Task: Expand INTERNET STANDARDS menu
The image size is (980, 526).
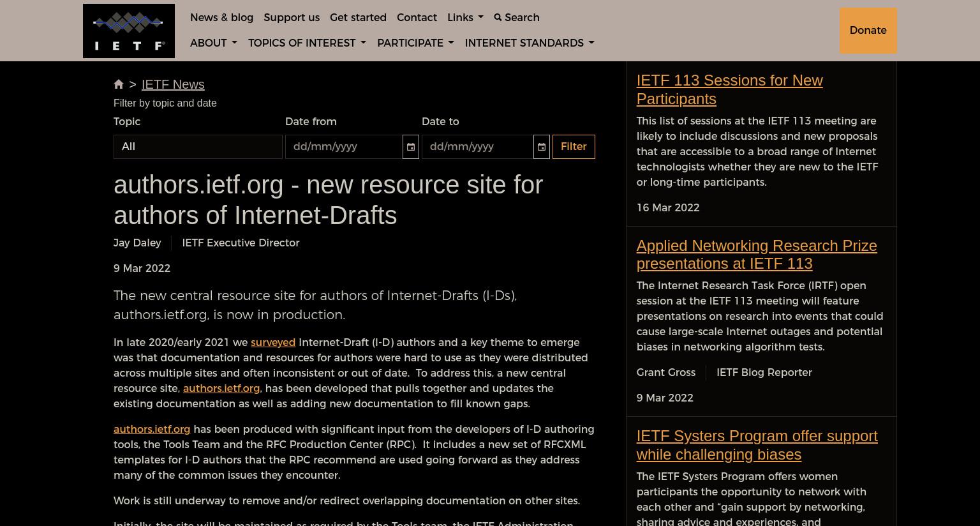Action: click(530, 43)
